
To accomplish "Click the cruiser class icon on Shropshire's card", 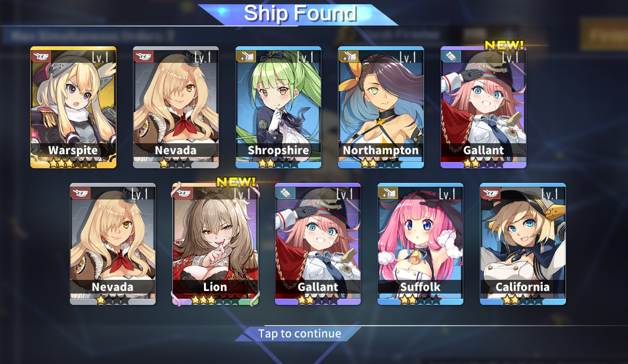I will 246,56.
